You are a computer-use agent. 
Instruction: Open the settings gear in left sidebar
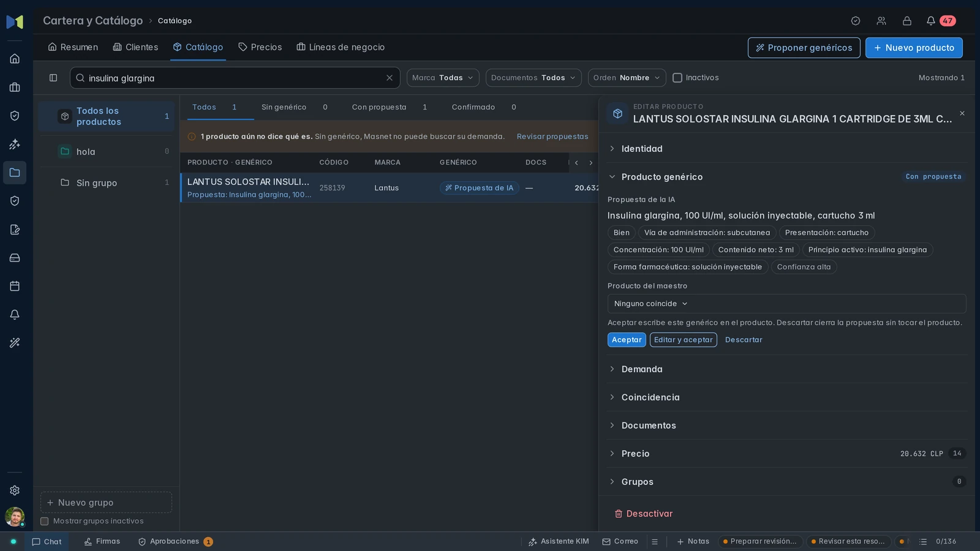click(x=15, y=490)
